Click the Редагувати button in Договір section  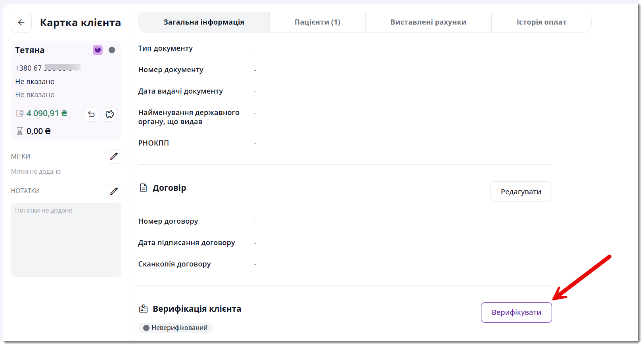point(521,192)
